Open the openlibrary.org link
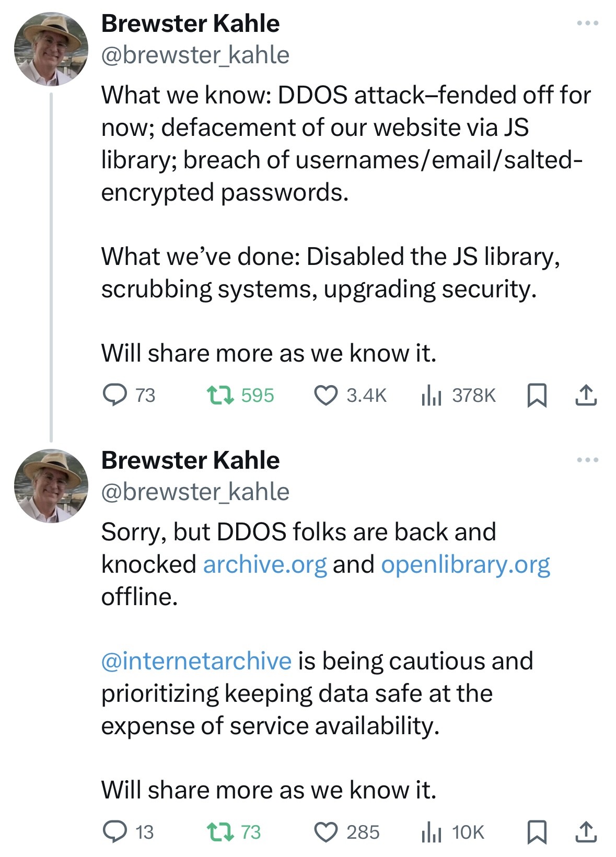The width and height of the screenshot is (616, 857). click(466, 564)
